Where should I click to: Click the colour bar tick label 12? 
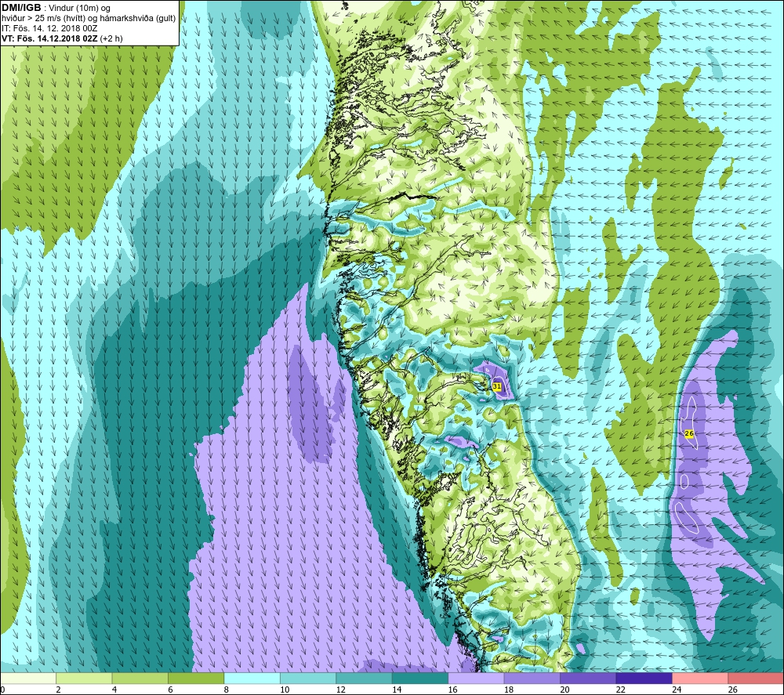[340, 690]
